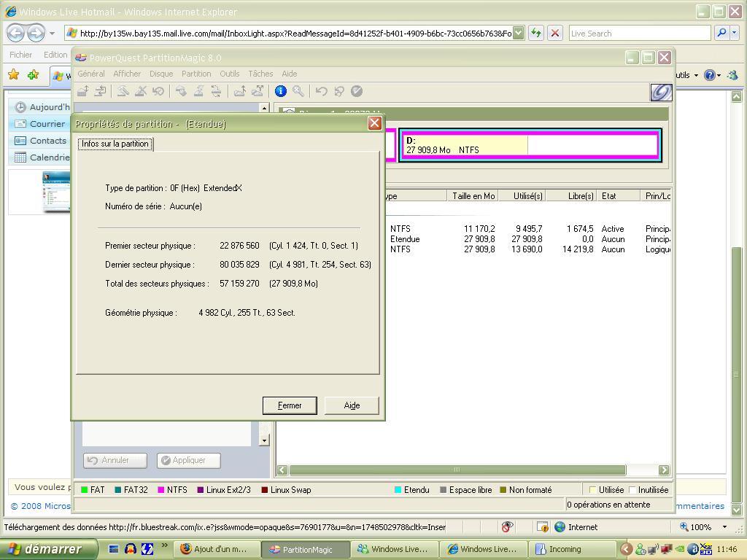This screenshot has height=560, width=747.
Task: Click the Discard all changes toolbar icon
Action: 339,91
